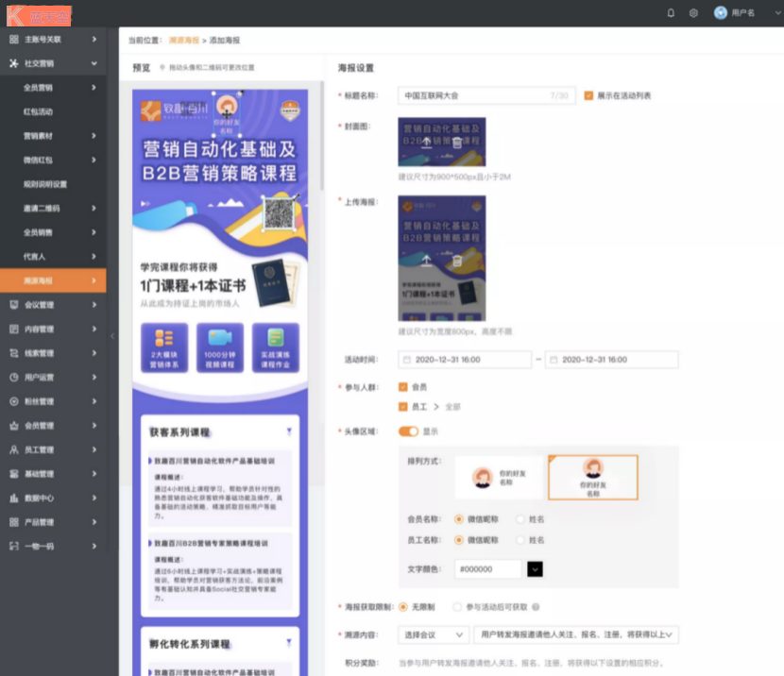
Task: Click the 粉丝管理 sidebar icon
Action: (x=14, y=401)
